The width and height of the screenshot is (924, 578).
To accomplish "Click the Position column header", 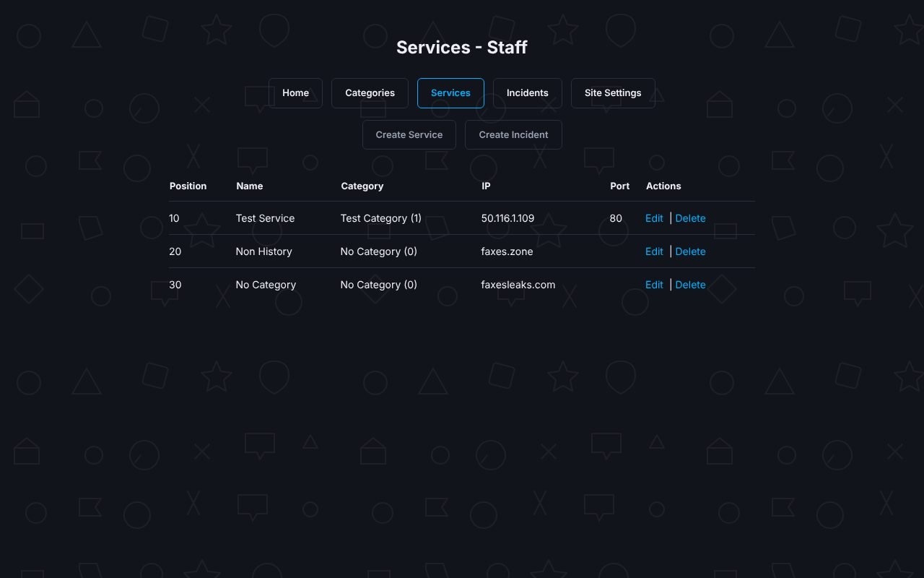I will (188, 186).
